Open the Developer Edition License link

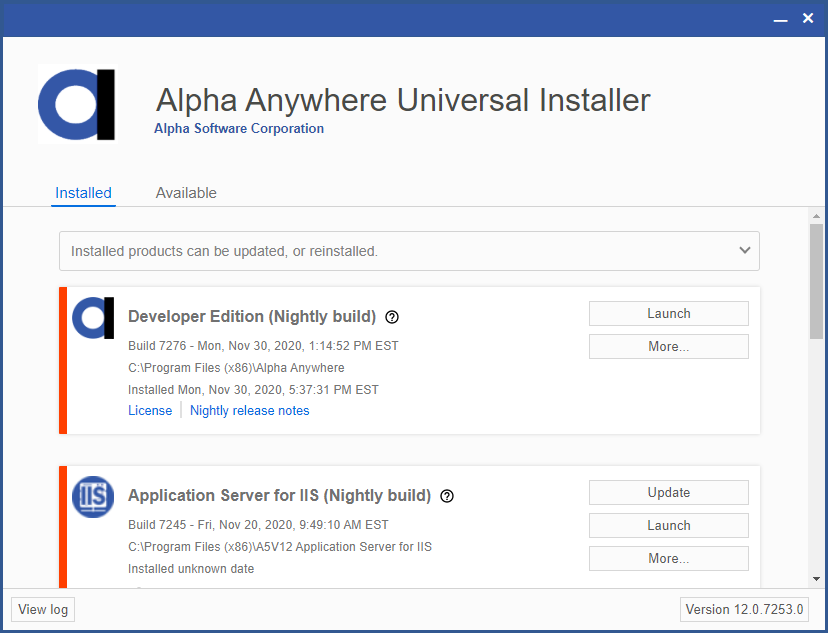tap(150, 410)
